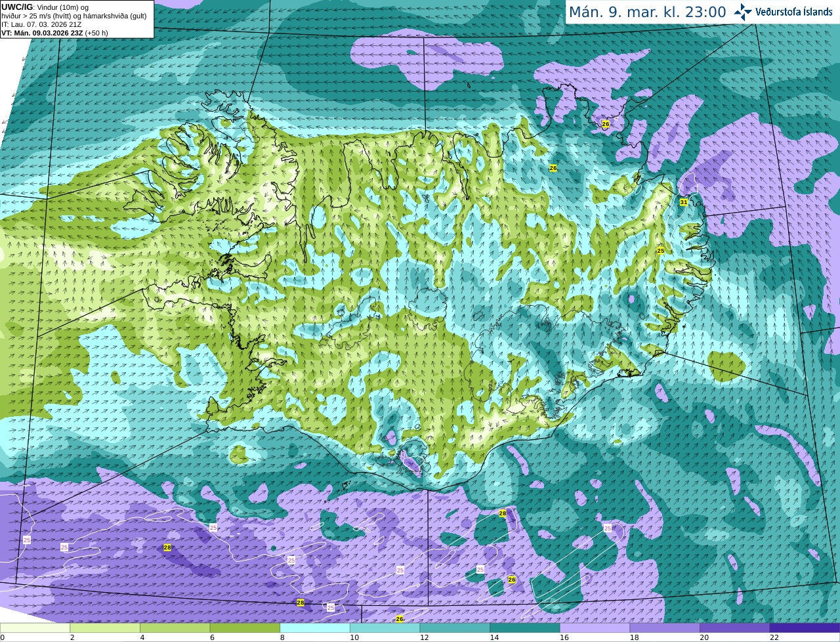This screenshot has width=840, height=642.
Task: Click the 'hviður > 25 m/s (hvítt)' legend line
Action: coord(74,16)
